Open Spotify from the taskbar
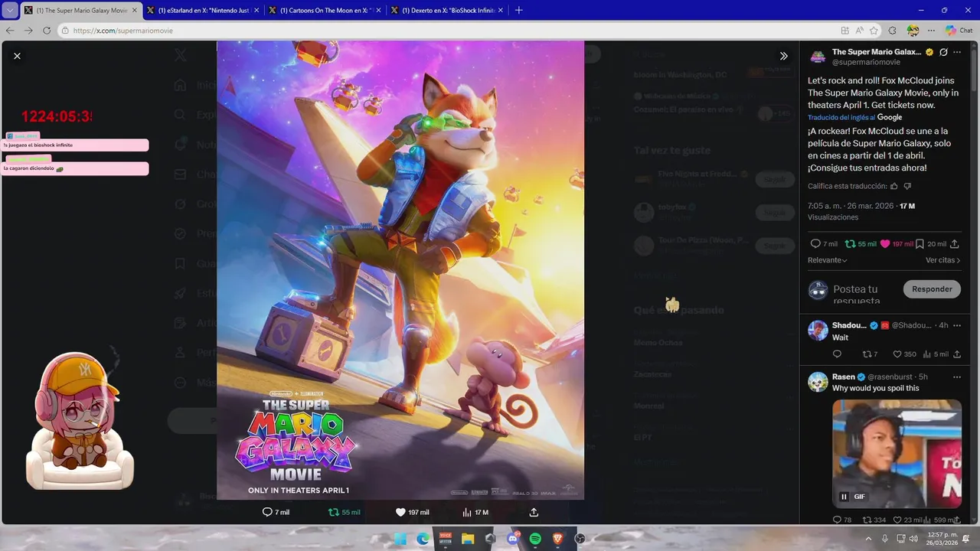This screenshot has width=980, height=551. (535, 539)
